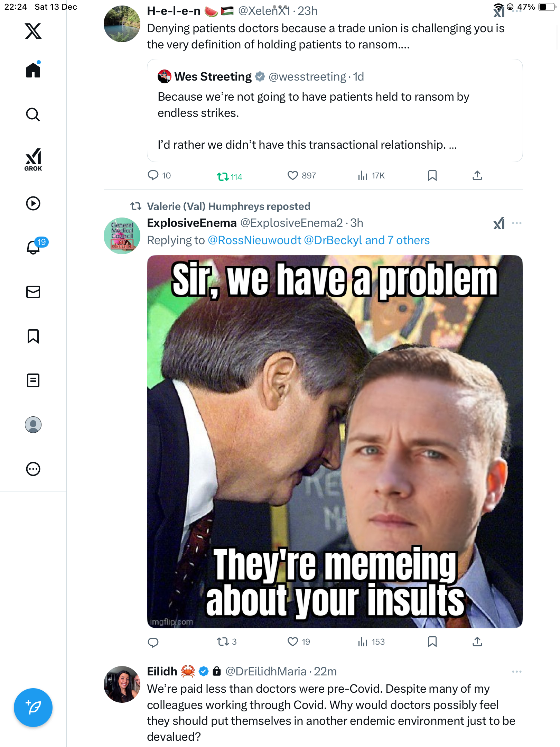Screen dimensions: 560x747
Task: Bookmark the ExplosiveEnema meme post
Action: (432, 642)
